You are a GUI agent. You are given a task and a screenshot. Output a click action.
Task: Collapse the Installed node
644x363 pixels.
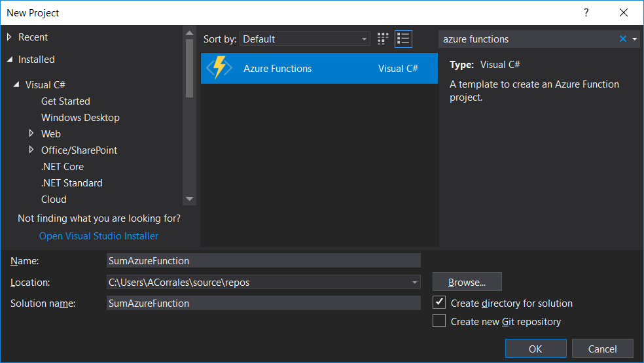click(x=9, y=60)
